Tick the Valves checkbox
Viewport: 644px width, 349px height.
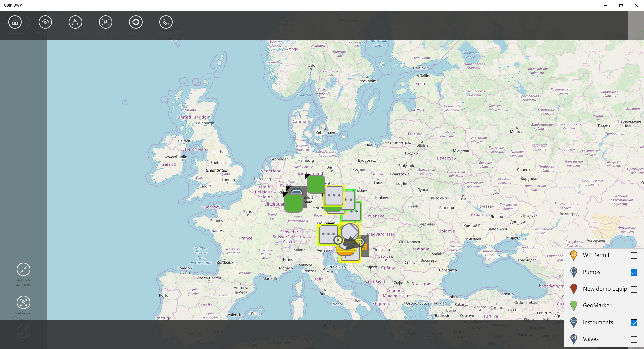[634, 340]
